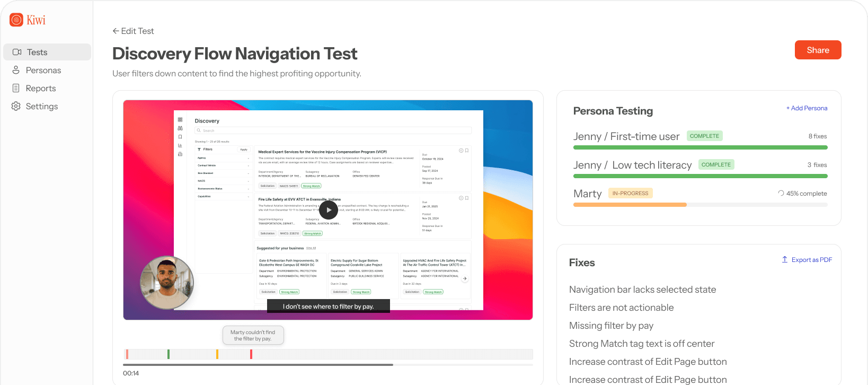
Task: Click the Low tech literacy progress bar
Action: pyautogui.click(x=701, y=176)
